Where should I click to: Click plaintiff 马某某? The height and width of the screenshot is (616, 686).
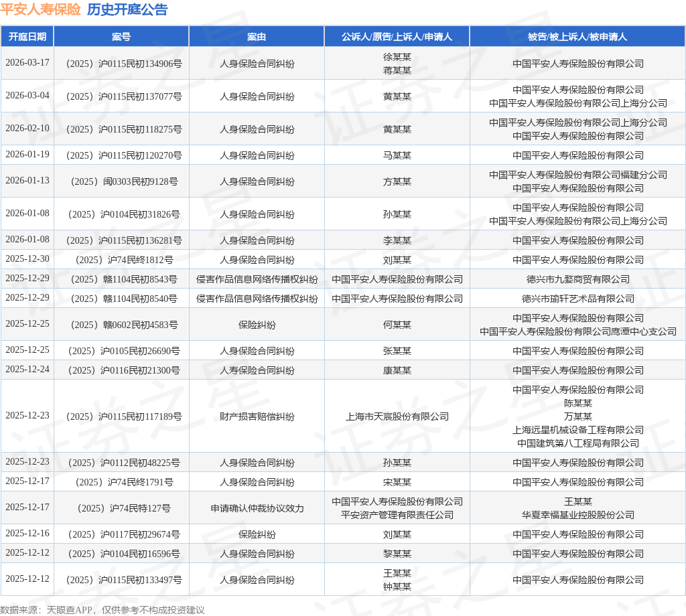click(x=397, y=155)
